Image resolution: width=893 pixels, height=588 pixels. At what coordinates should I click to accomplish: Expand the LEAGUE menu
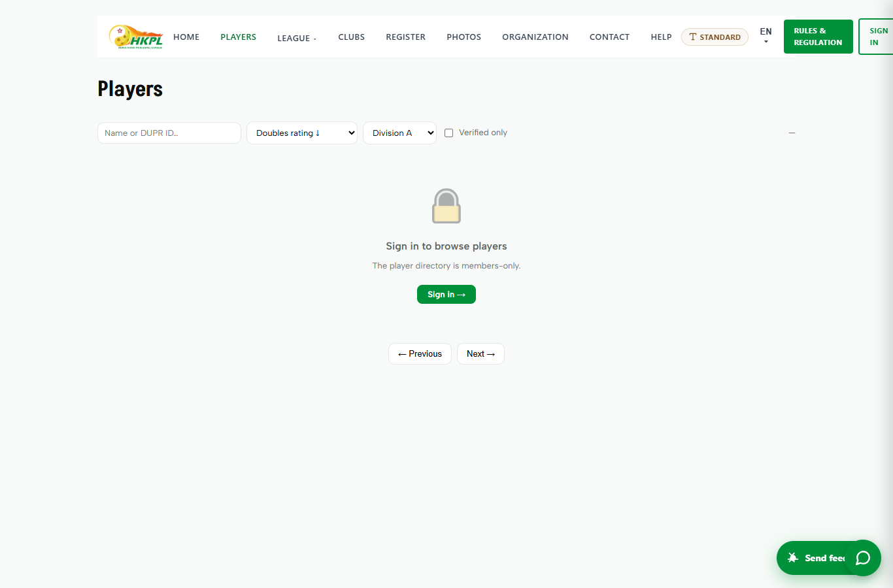pos(297,38)
